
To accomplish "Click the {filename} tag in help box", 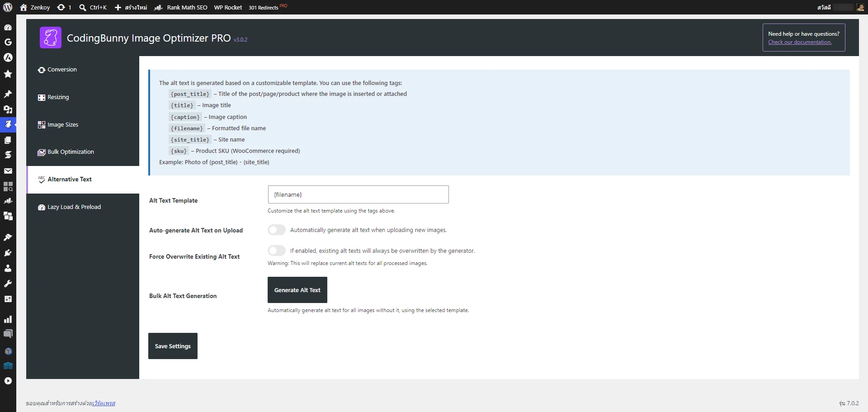I will point(187,128).
